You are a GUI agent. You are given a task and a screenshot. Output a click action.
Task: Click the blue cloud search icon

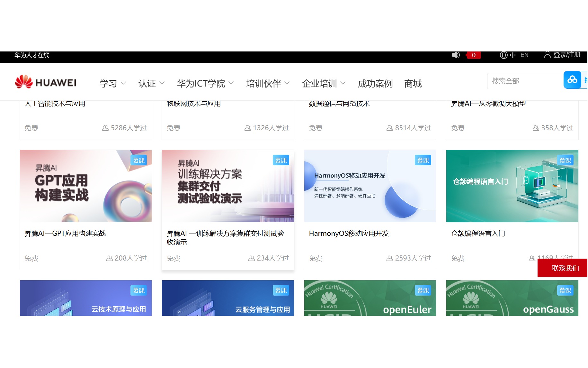click(572, 80)
